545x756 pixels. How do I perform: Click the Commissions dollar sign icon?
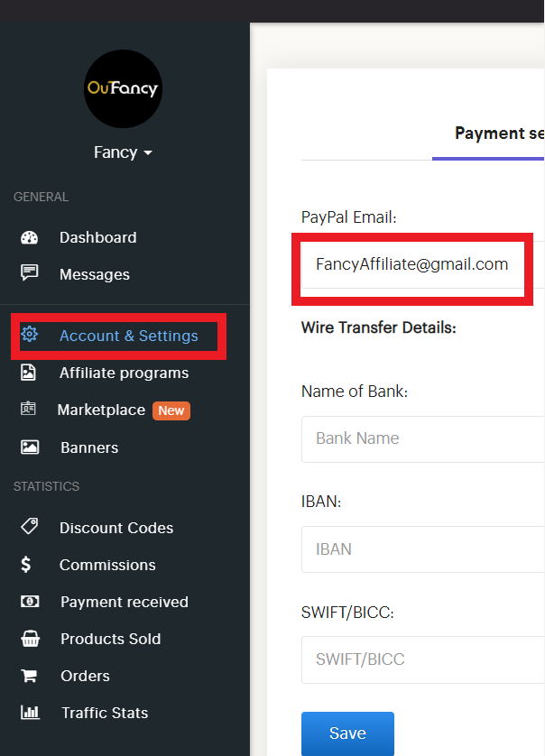(26, 565)
